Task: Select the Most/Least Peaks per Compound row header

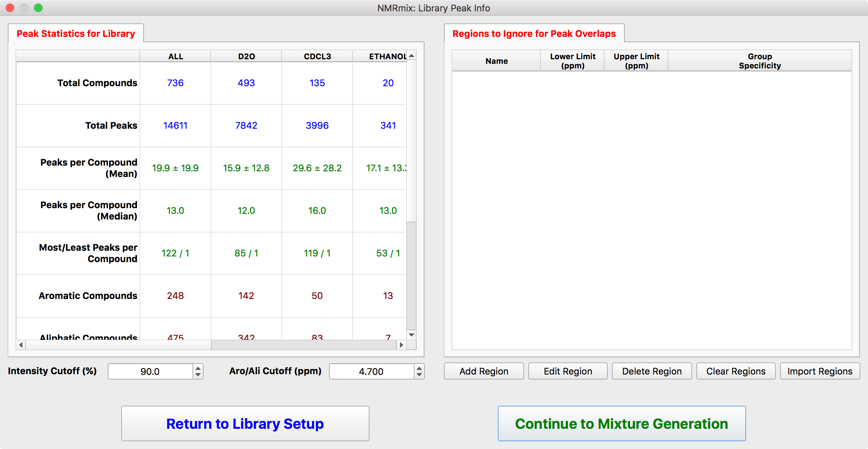Action: (78, 253)
